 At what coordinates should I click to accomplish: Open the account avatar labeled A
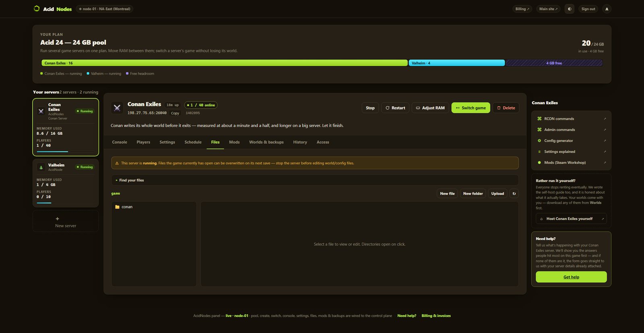[607, 9]
